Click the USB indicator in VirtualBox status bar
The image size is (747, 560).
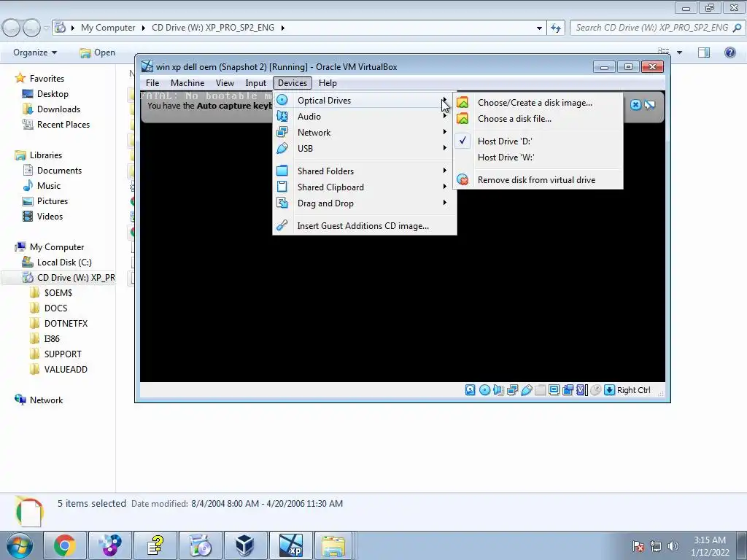527,390
